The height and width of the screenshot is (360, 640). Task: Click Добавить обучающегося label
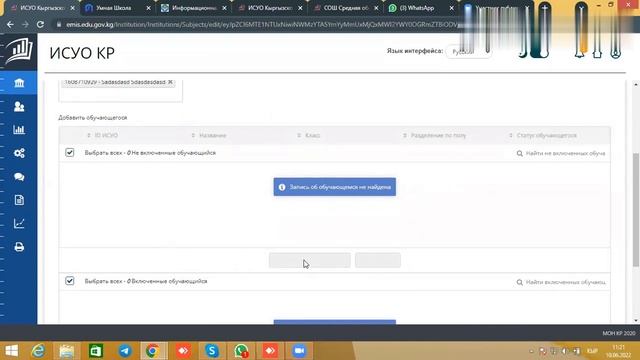pos(93,118)
